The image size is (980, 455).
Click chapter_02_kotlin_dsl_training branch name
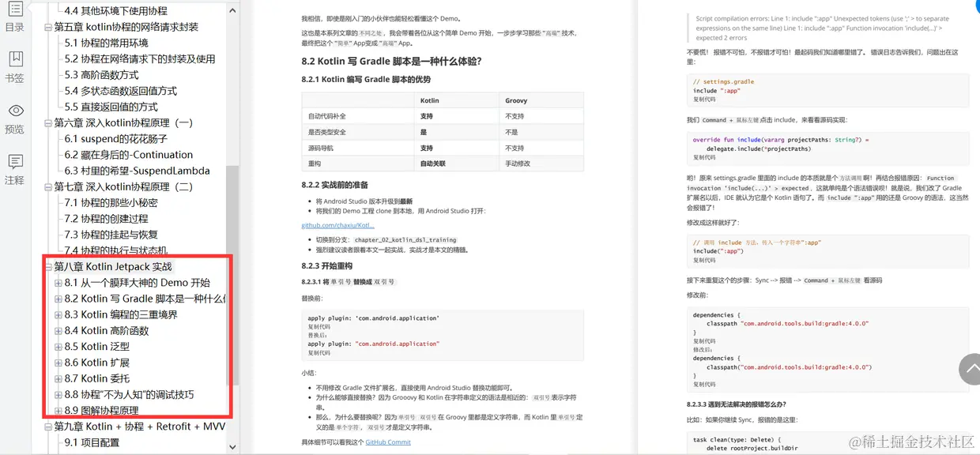(405, 239)
